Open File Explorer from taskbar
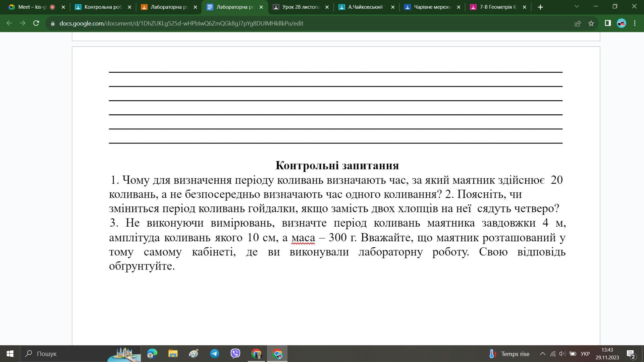 (173, 354)
